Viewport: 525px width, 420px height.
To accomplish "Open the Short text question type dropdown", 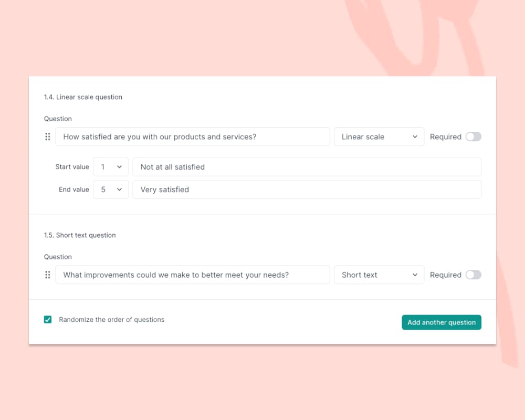I will click(379, 275).
